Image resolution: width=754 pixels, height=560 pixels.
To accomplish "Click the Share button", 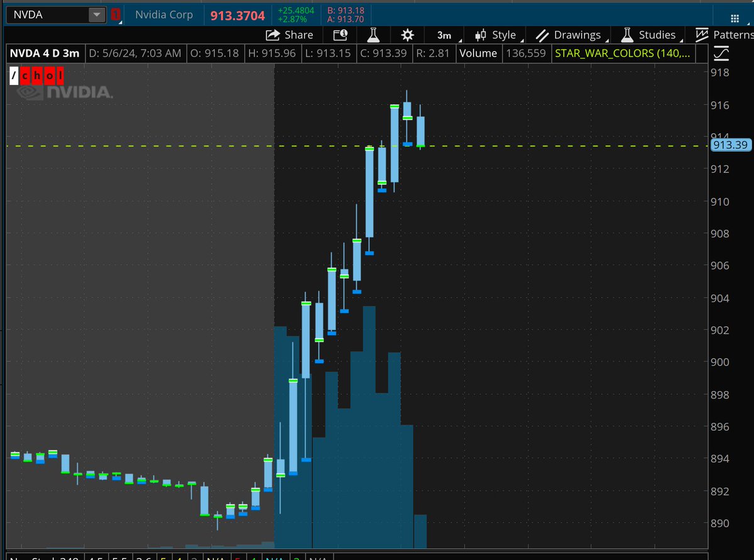I will [290, 35].
